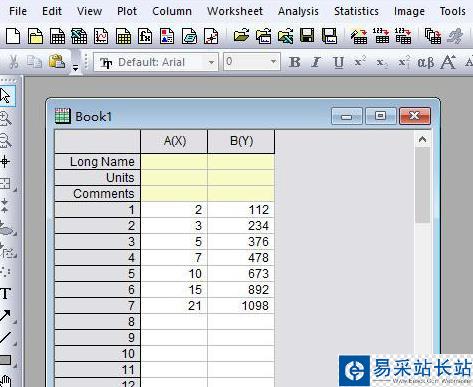Click the Digitizer icon

[211, 36]
